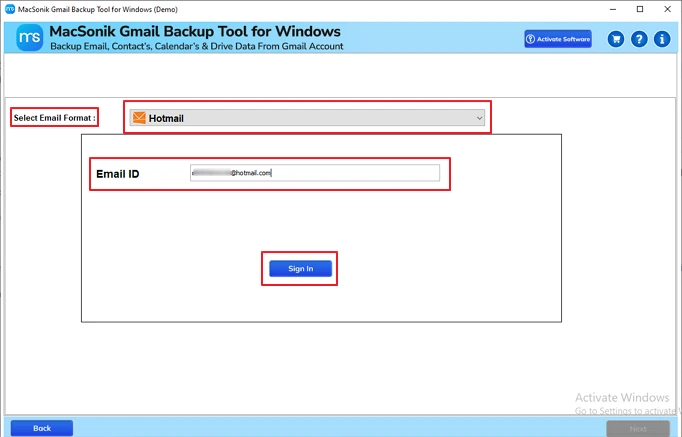Click the Select Email Format label
Image resolution: width=682 pixels, height=437 pixels.
(54, 118)
